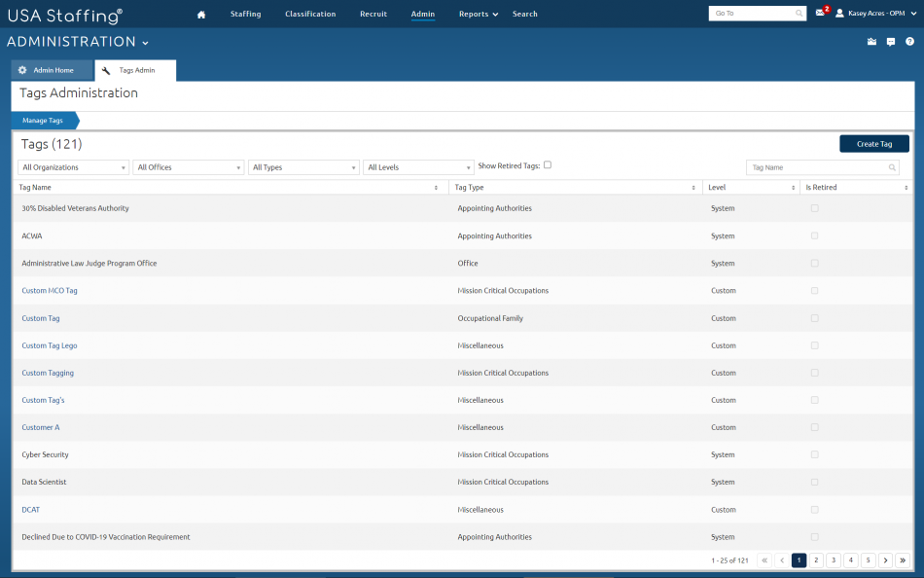924x578 pixels.
Task: Click the USA Staffing logo
Action: tap(65, 16)
